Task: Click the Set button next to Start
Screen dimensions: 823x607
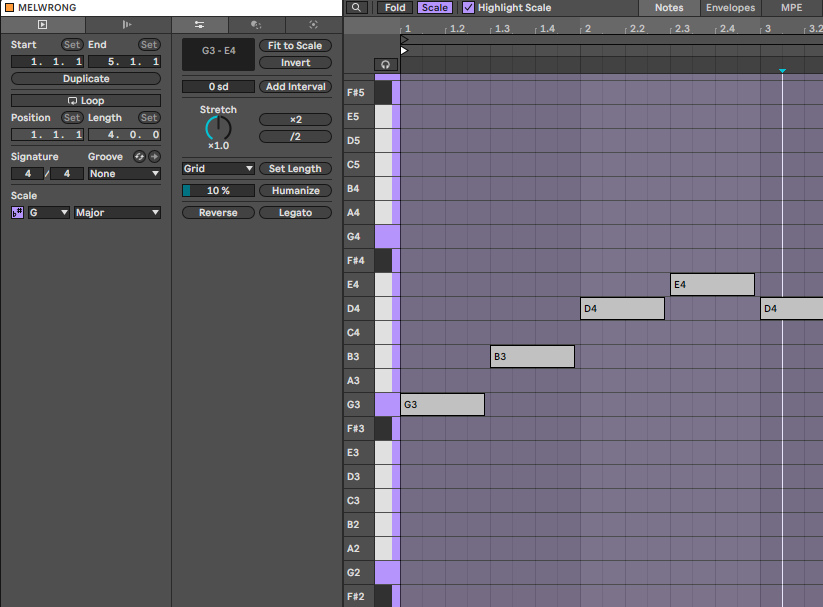Action: (72, 45)
